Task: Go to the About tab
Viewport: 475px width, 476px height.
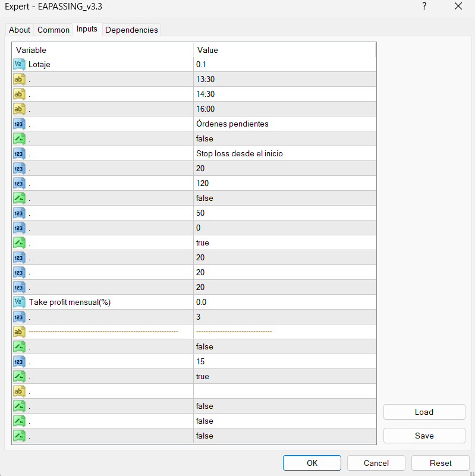Action: click(x=20, y=30)
